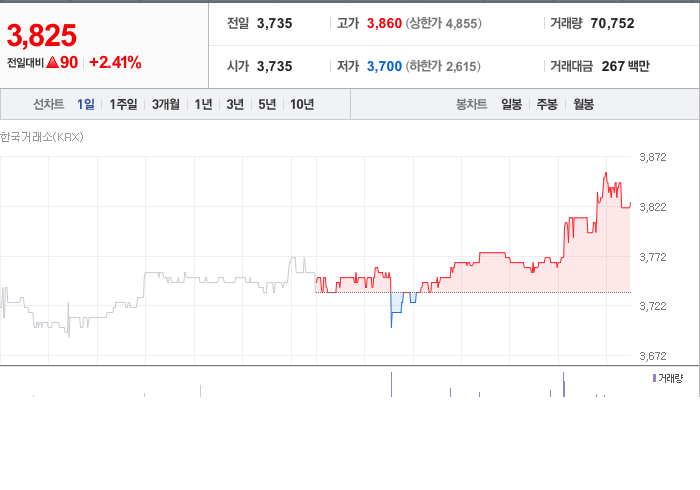
Task: Click the 선차트 label
Action: tap(49, 104)
